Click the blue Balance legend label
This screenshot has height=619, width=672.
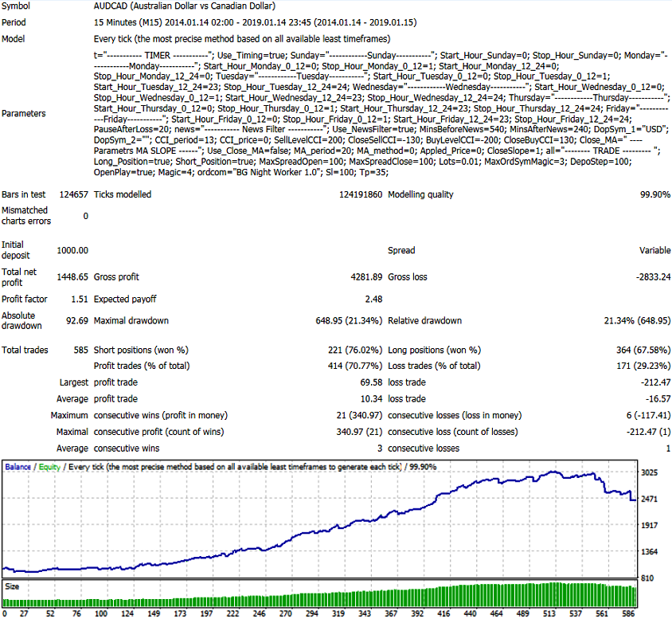(18, 467)
